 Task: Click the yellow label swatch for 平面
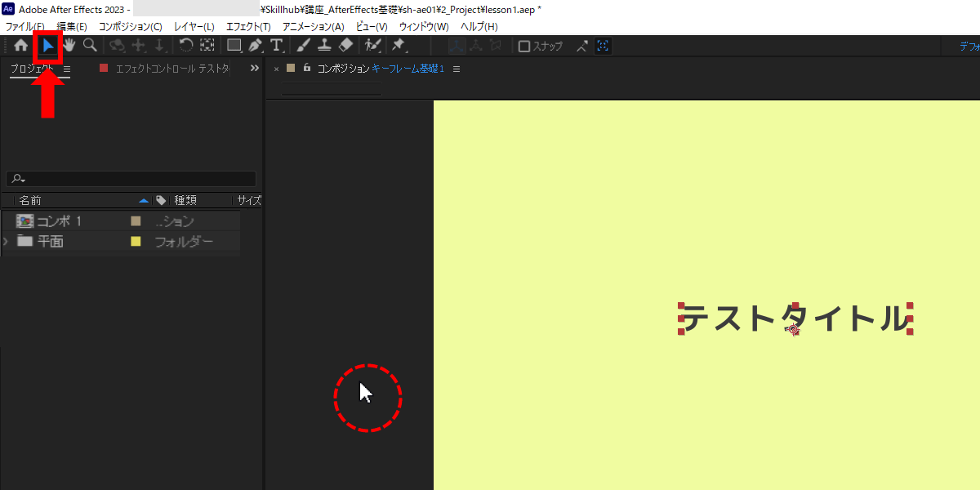point(136,241)
